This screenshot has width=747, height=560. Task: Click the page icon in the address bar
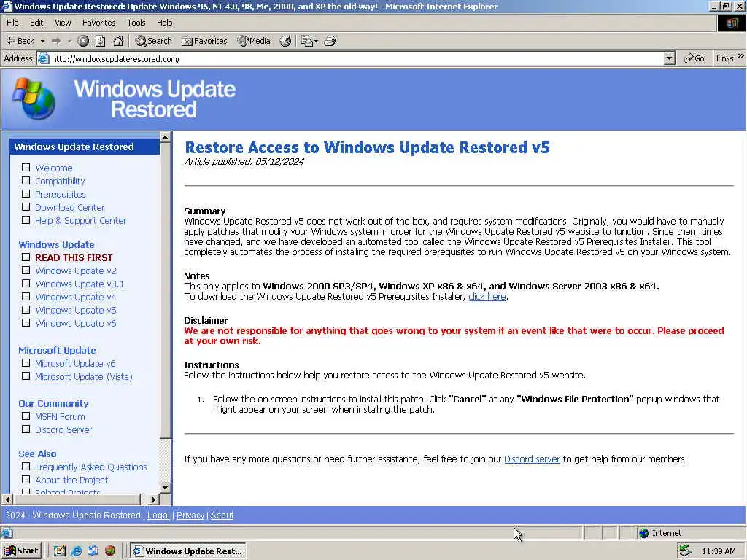pyautogui.click(x=43, y=59)
